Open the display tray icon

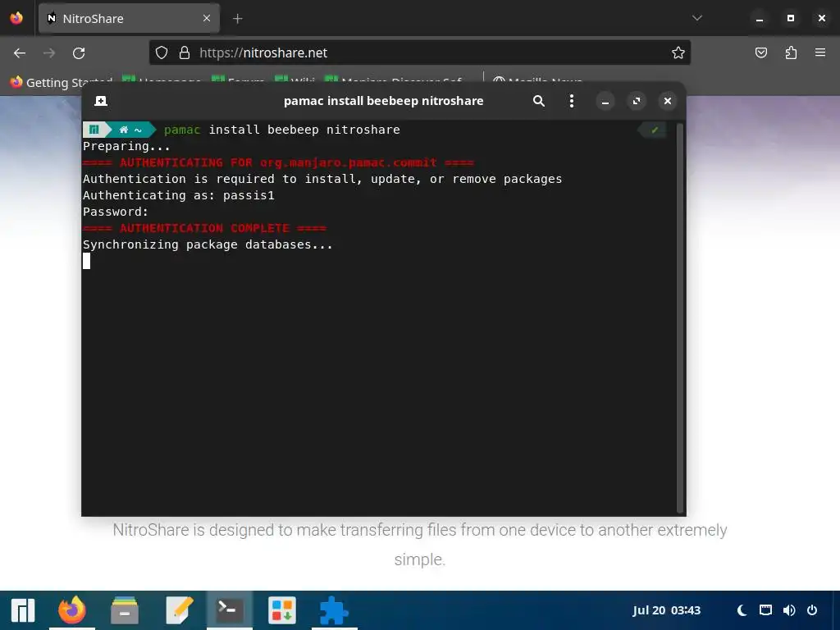(x=765, y=610)
